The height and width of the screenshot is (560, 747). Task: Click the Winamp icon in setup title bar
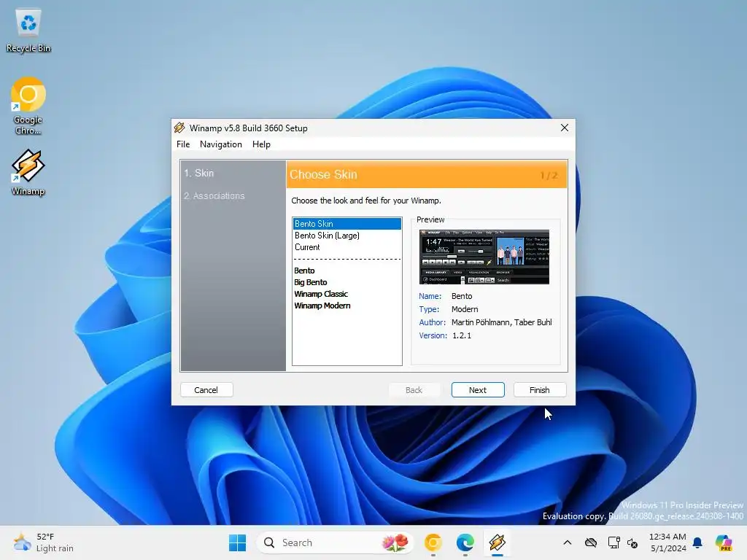tap(179, 128)
